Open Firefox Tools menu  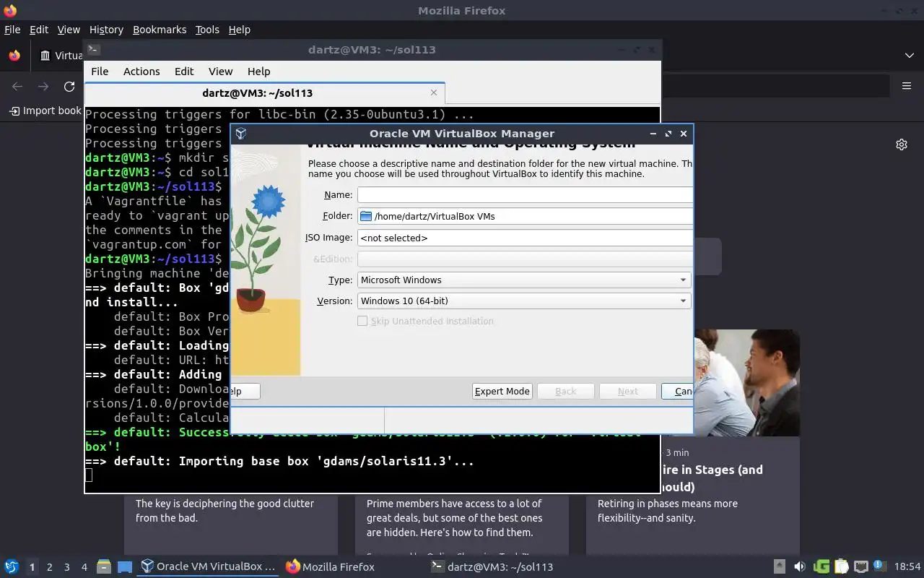(207, 30)
